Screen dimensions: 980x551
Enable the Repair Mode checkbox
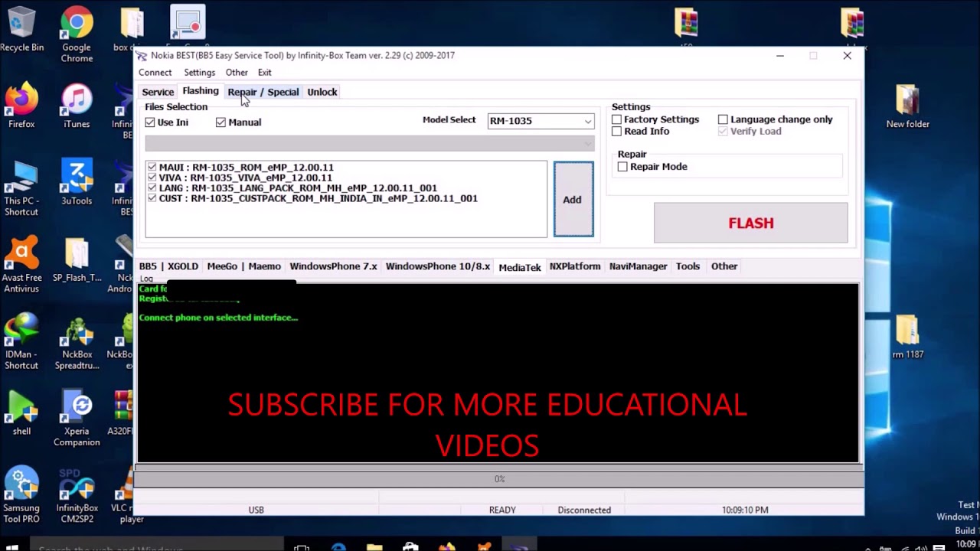[x=623, y=167]
